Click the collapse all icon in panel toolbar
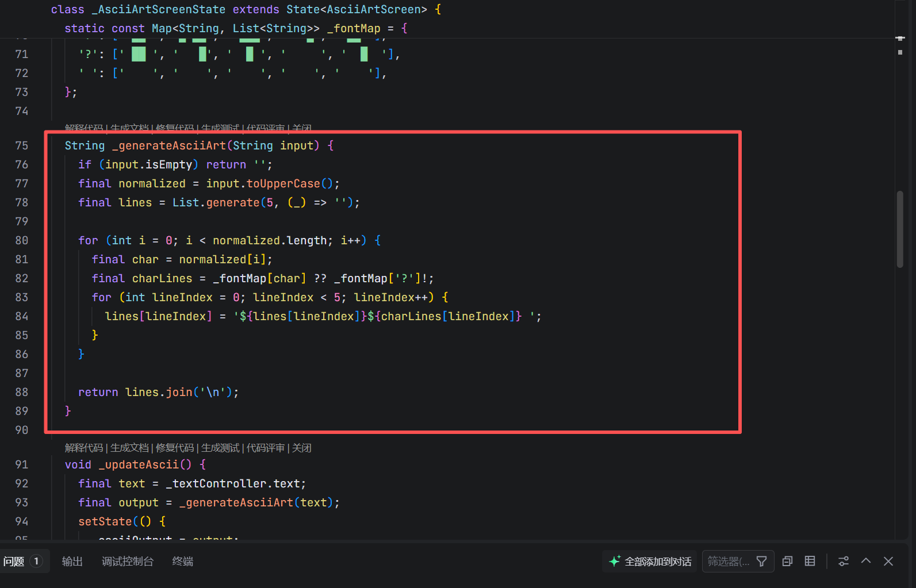 pos(788,562)
